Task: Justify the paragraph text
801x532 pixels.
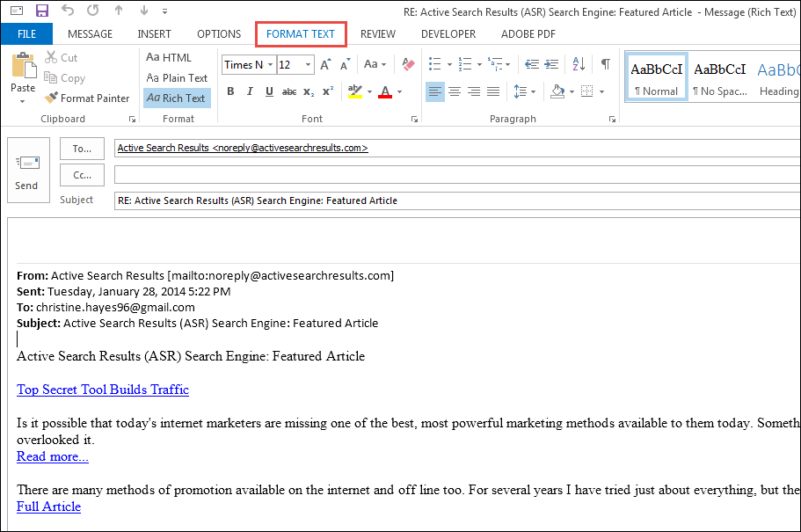Action: [493, 91]
